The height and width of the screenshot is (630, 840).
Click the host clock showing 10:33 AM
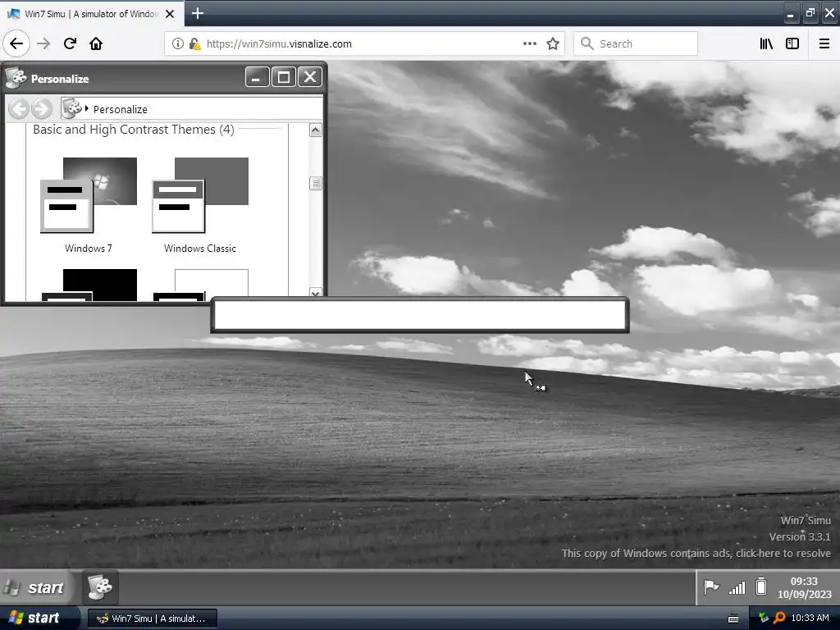point(810,619)
